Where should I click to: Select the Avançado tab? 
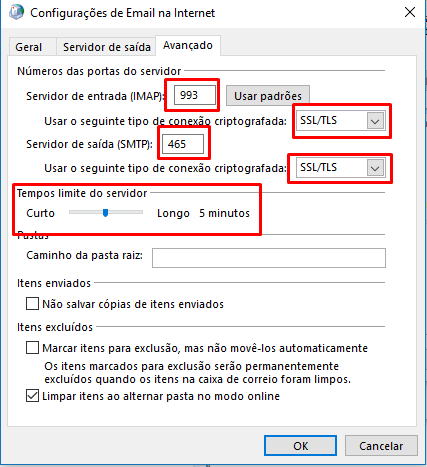click(188, 45)
